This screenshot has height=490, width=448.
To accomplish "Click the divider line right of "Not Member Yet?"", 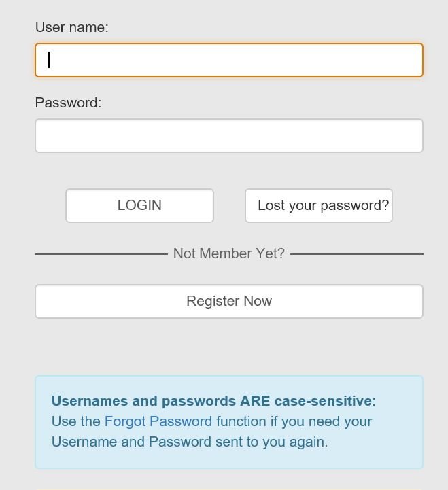I will [x=357, y=254].
